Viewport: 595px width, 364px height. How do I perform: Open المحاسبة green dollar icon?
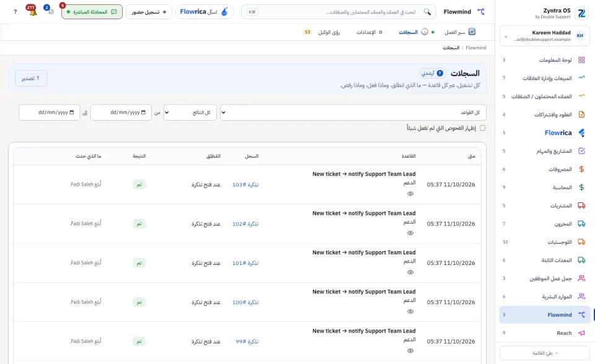pos(581,188)
